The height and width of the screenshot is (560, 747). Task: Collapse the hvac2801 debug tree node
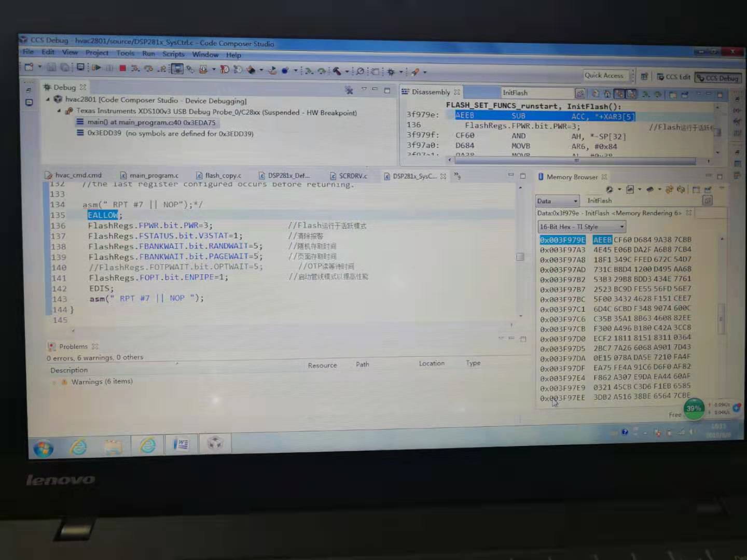tap(48, 99)
